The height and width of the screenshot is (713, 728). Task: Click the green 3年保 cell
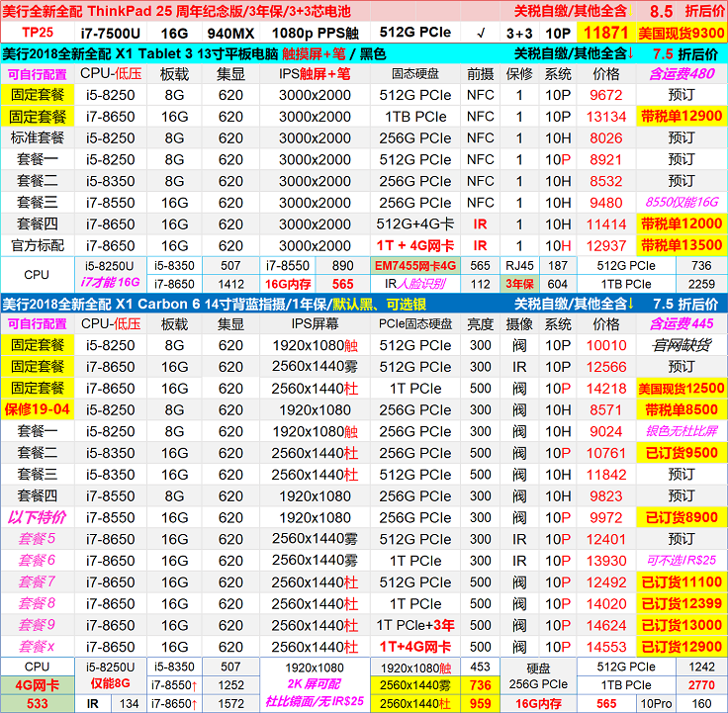(519, 284)
